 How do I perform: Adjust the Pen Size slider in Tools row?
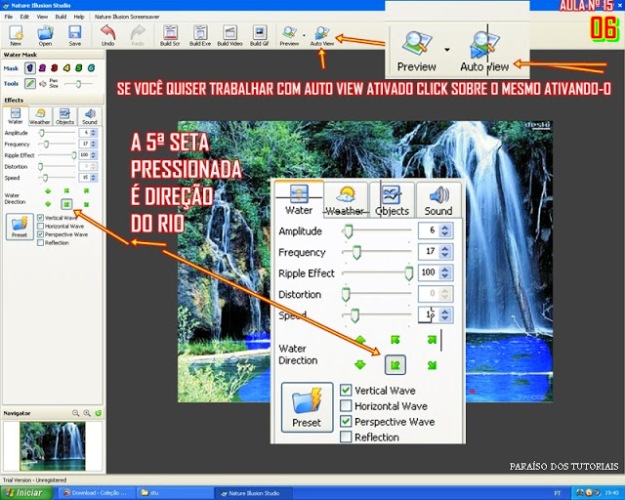(79, 84)
